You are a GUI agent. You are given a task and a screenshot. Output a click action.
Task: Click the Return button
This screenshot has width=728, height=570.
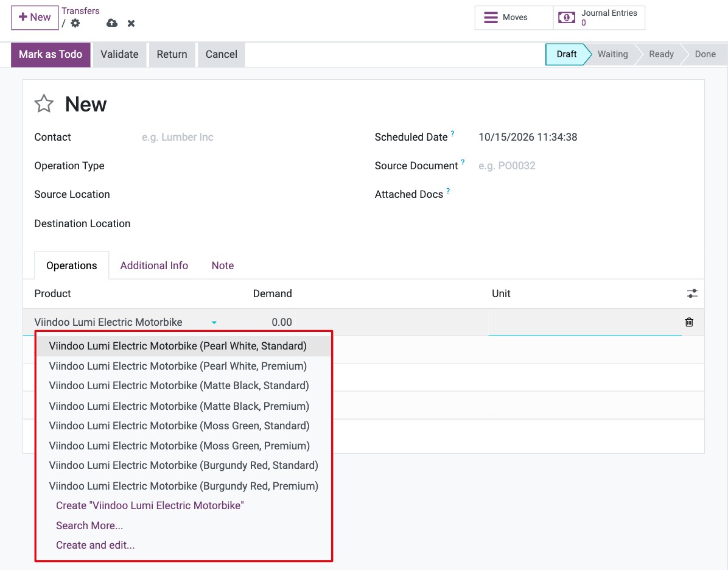172,54
